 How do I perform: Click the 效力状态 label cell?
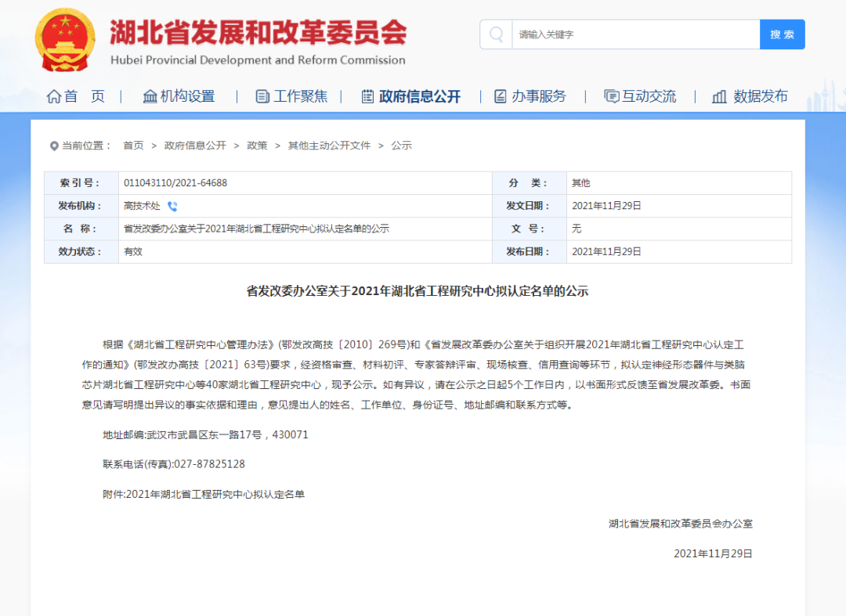[81, 252]
